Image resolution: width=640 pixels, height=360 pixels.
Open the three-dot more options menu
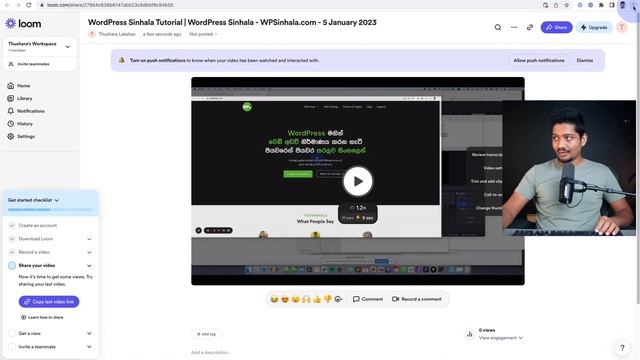pos(514,27)
